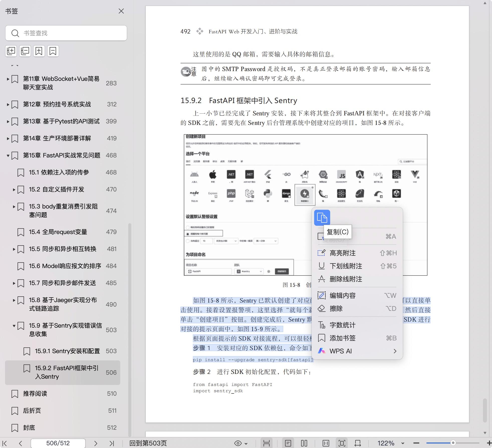Click the underline annotation icon in menu
Screen dimensions: 492x448
point(322,266)
